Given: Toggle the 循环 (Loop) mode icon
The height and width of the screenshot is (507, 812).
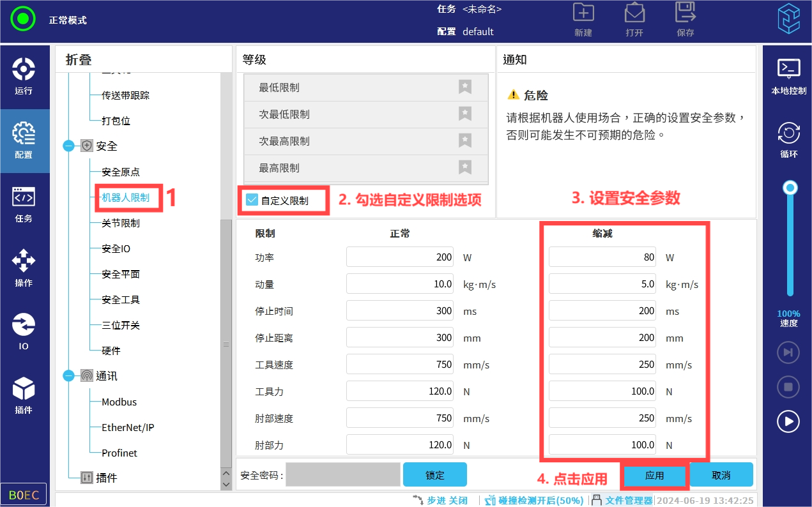Looking at the screenshot, I should point(788,140).
